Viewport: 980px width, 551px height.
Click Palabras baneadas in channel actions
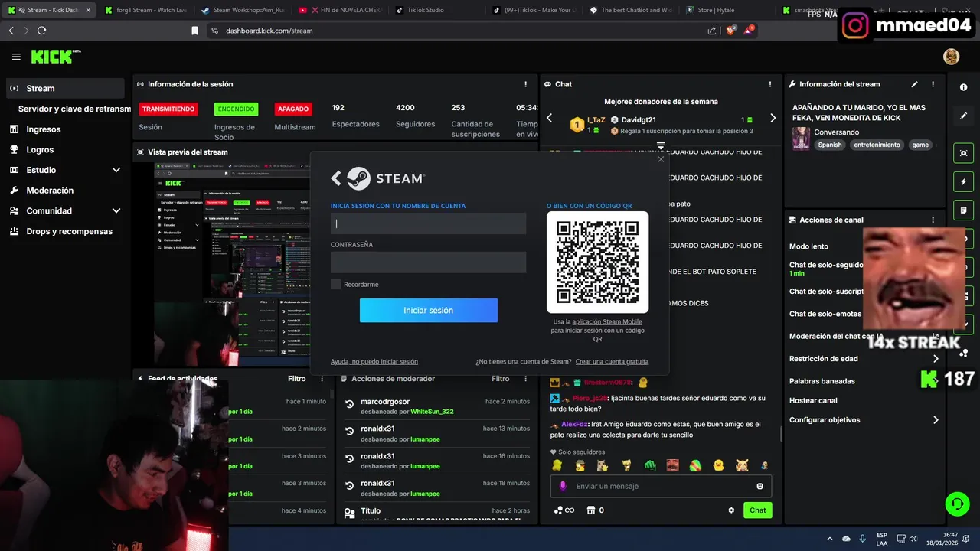(x=822, y=381)
